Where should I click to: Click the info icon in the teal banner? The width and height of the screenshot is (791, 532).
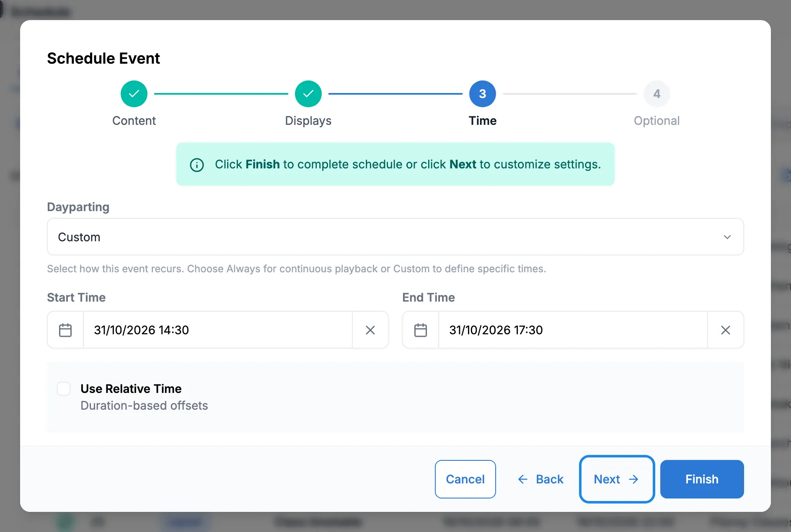(197, 165)
